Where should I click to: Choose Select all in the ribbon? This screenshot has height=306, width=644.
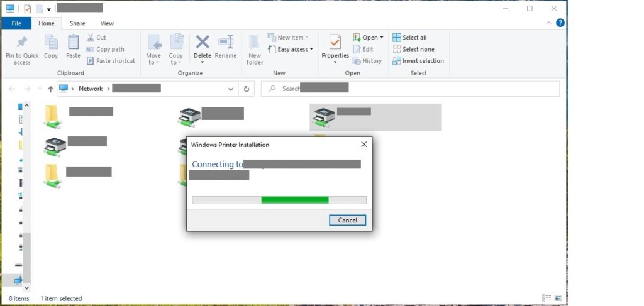click(413, 38)
